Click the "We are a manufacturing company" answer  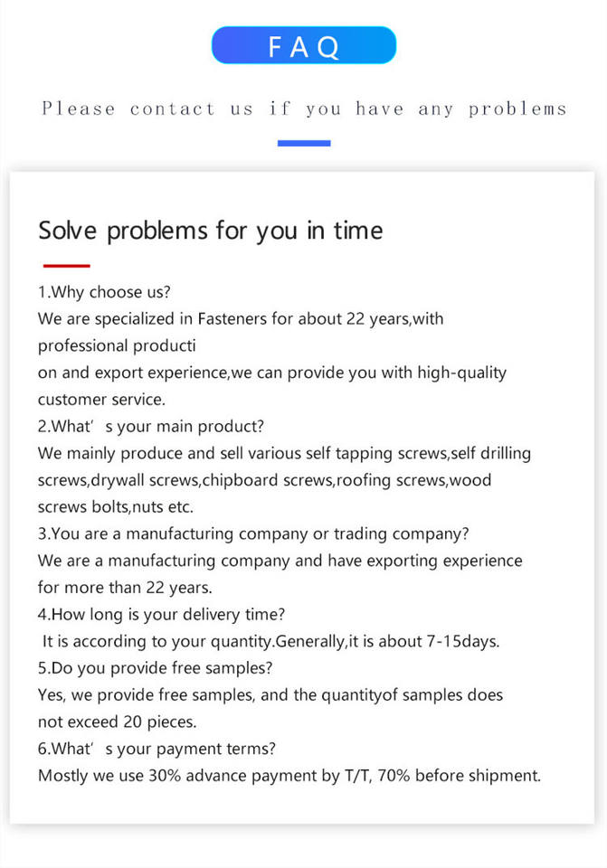click(x=280, y=561)
